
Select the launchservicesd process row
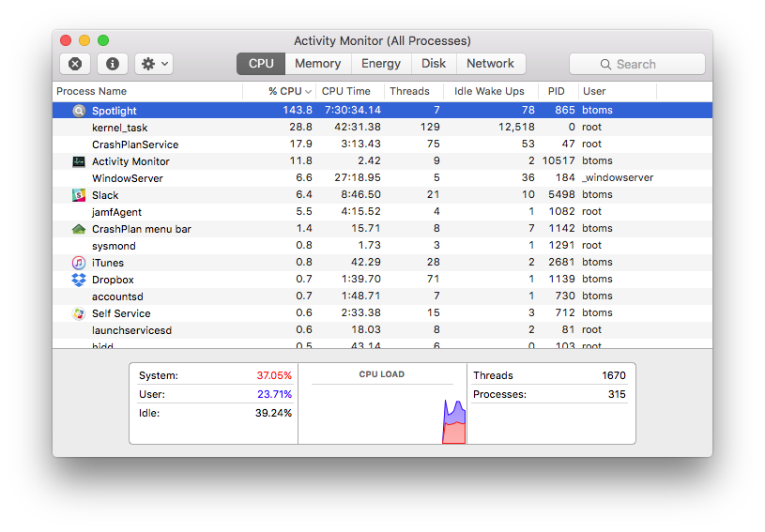[x=383, y=329]
